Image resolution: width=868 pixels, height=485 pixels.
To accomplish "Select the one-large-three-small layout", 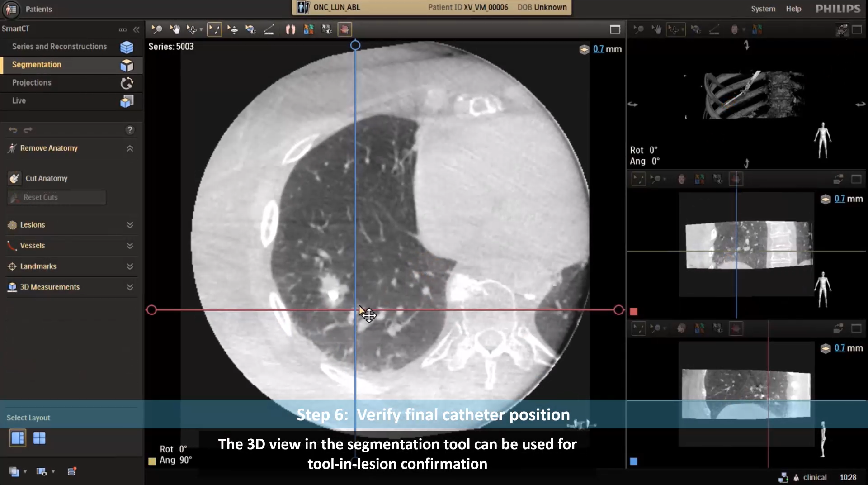I will point(18,438).
